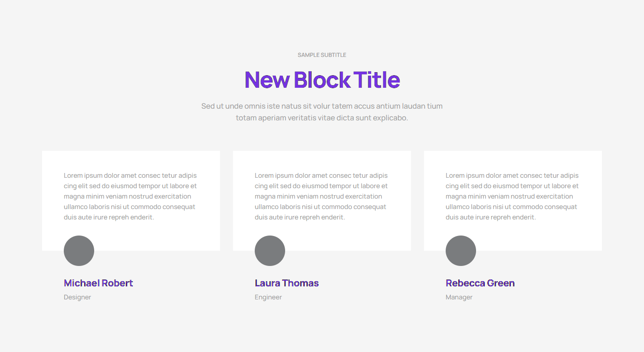Click the SAMPLE SUBTITLE label
Viewport: 644px width, 352px height.
(x=322, y=55)
